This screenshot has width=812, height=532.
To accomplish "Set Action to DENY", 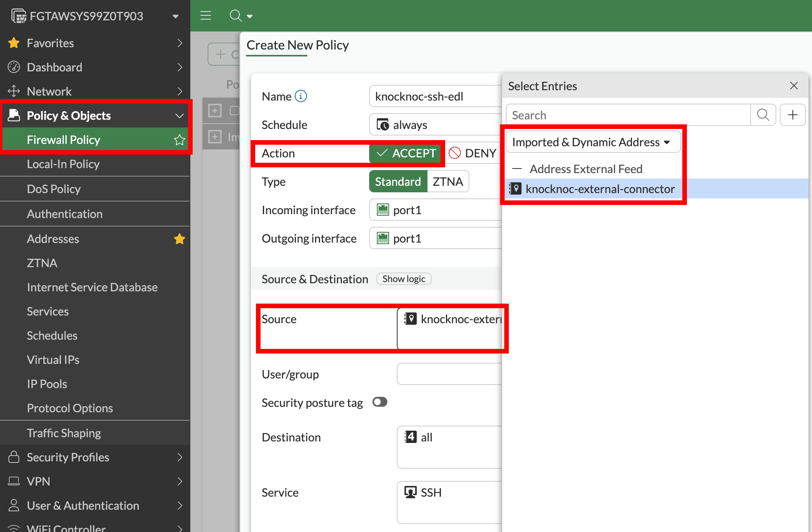I will [473, 153].
